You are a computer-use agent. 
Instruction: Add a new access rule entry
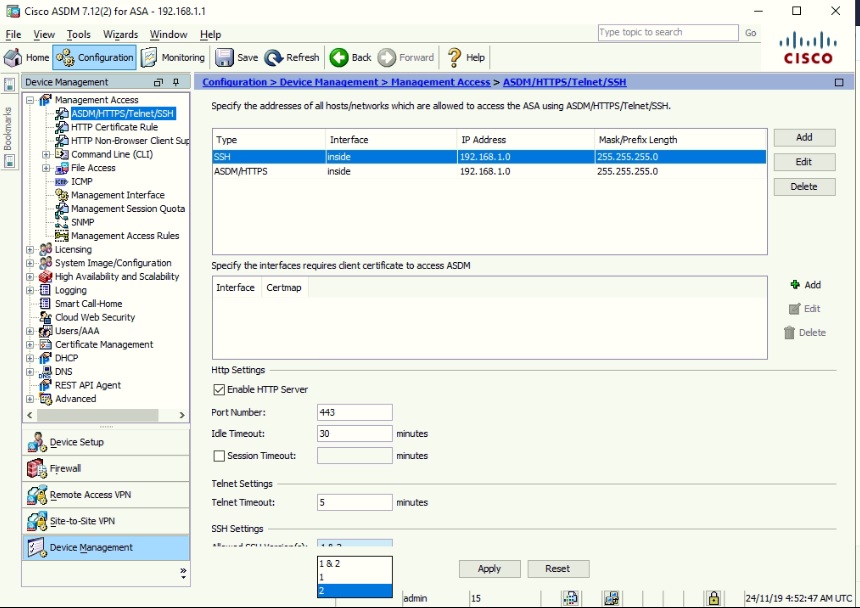[805, 138]
